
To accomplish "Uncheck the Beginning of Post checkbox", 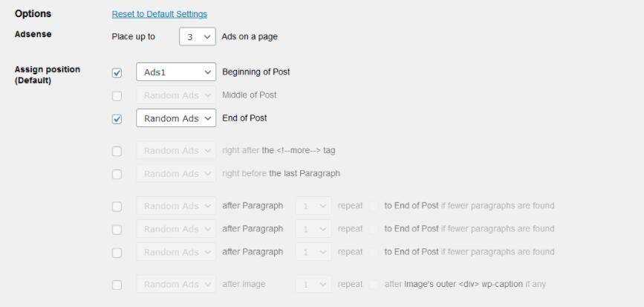I will click(x=117, y=73).
